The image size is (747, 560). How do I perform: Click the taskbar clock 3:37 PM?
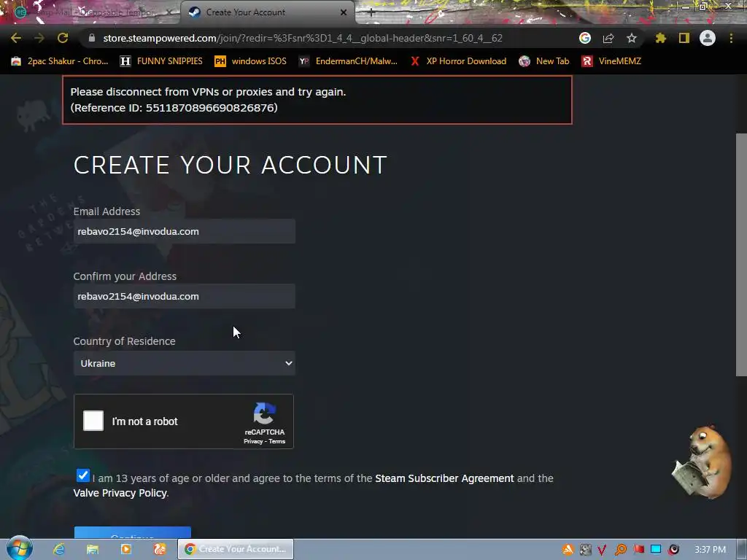pos(710,550)
